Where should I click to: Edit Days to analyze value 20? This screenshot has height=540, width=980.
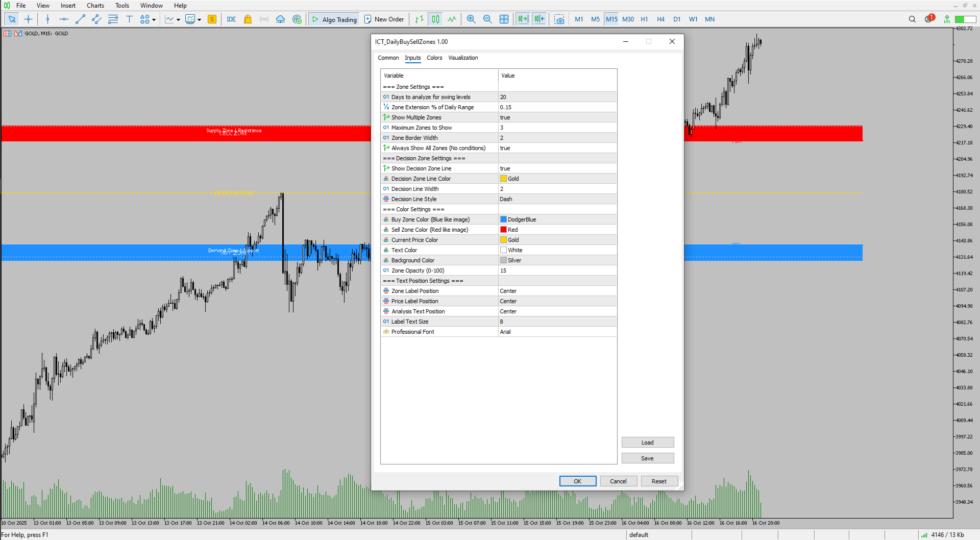click(x=557, y=97)
